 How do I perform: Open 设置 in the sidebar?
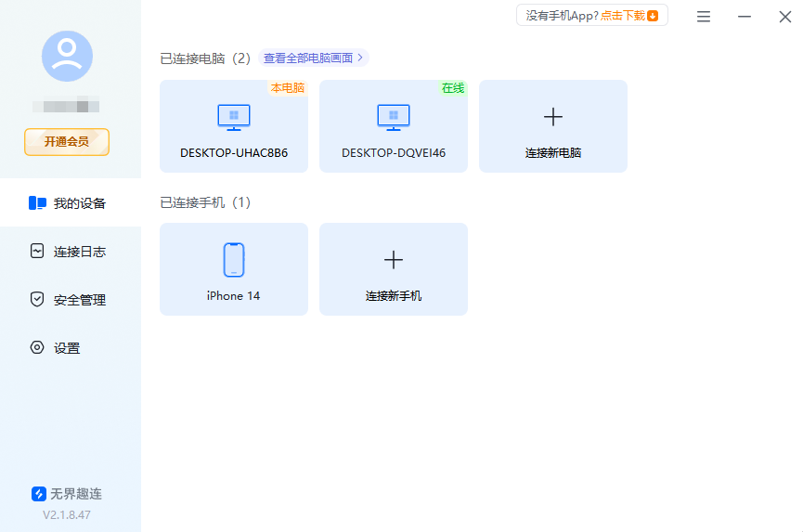[71, 347]
